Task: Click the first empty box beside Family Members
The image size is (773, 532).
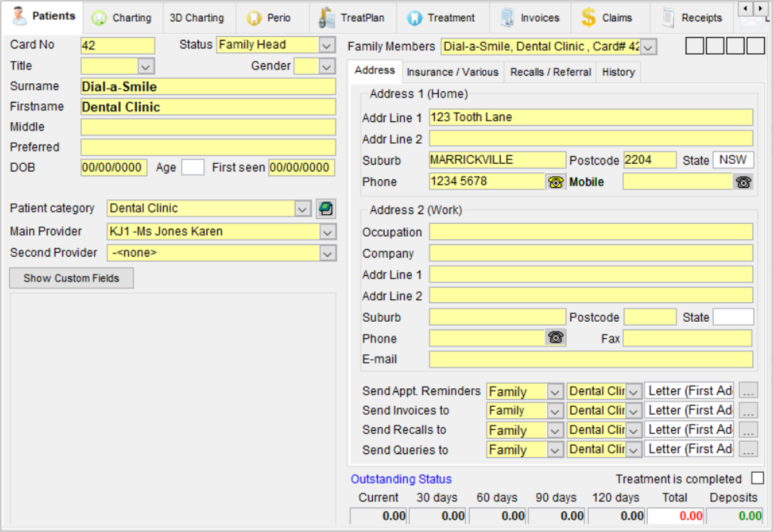Action: click(x=695, y=46)
